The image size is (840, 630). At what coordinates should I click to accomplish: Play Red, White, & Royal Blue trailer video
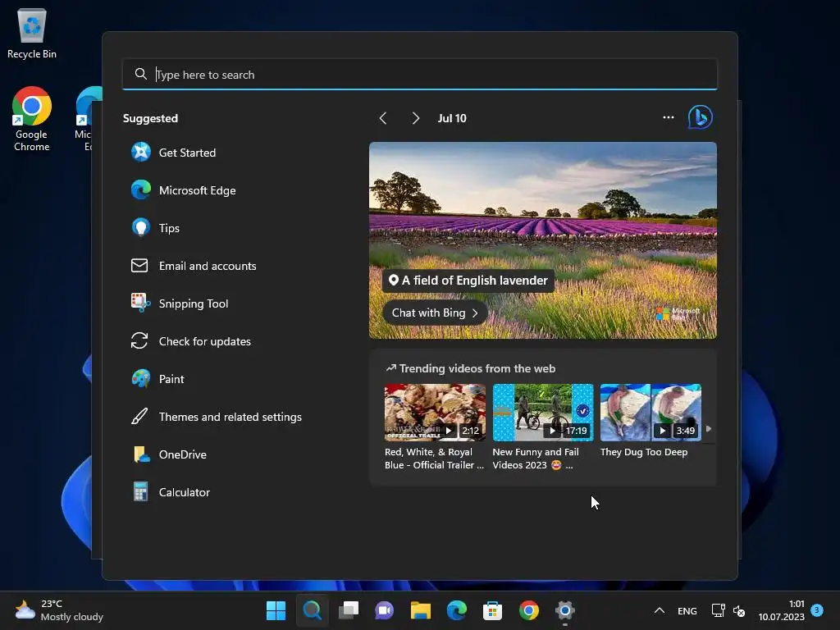coord(435,413)
